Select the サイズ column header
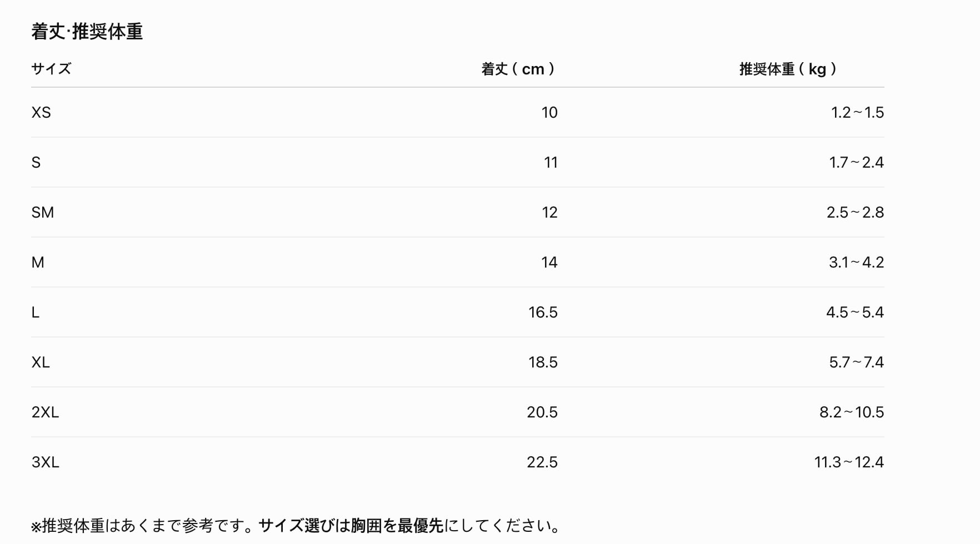 tap(51, 69)
